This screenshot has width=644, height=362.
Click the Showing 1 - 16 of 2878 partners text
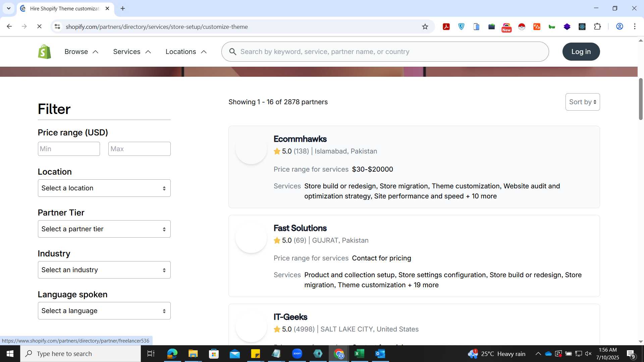pos(278,102)
